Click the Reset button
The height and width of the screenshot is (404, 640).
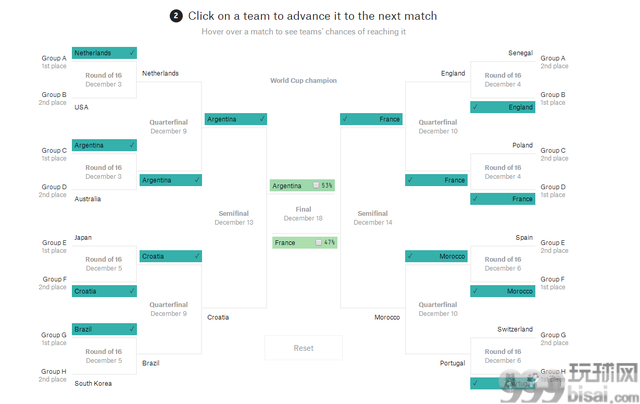(x=303, y=348)
